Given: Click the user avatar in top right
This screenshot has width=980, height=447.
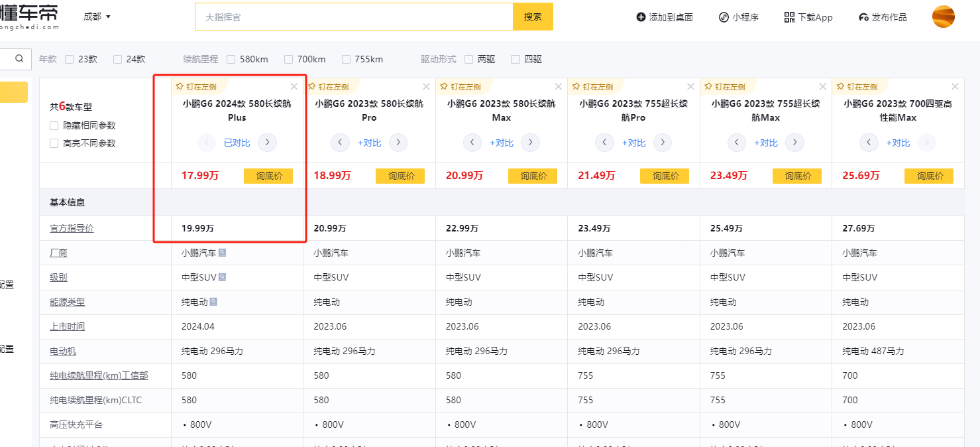Looking at the screenshot, I should pyautogui.click(x=943, y=17).
